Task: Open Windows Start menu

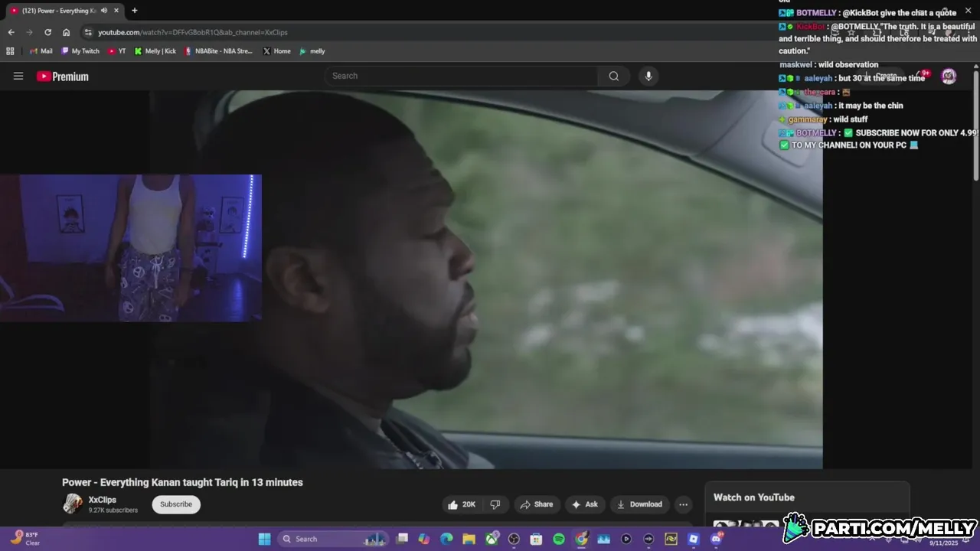Action: point(264,539)
